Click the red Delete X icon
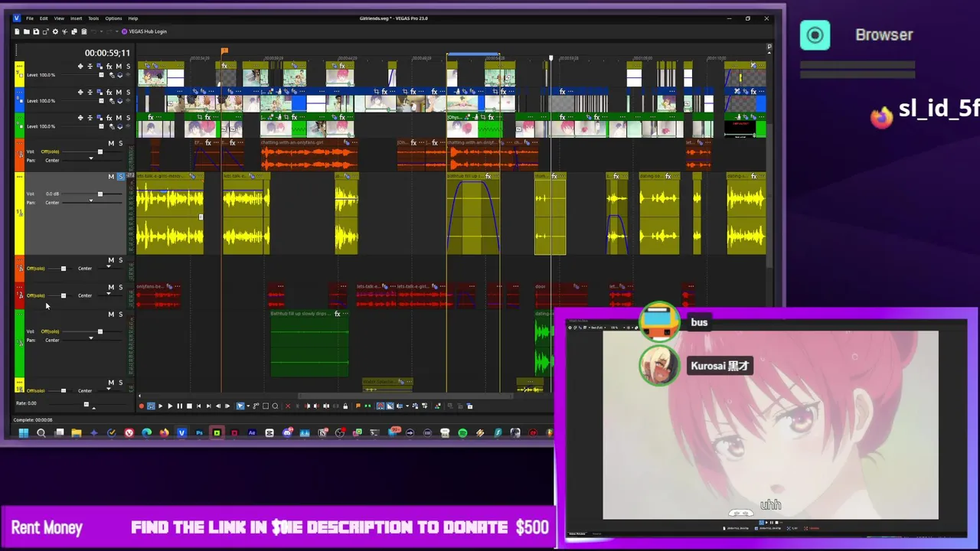 click(x=288, y=406)
